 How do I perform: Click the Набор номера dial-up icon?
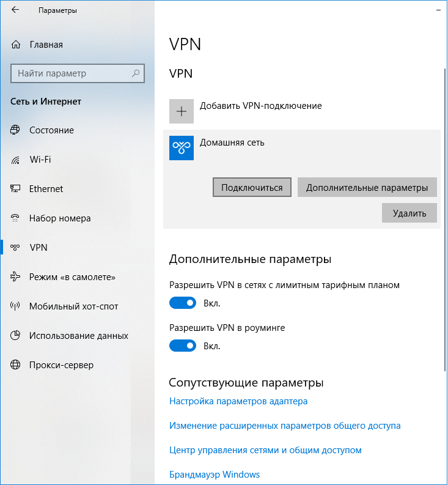(x=16, y=218)
